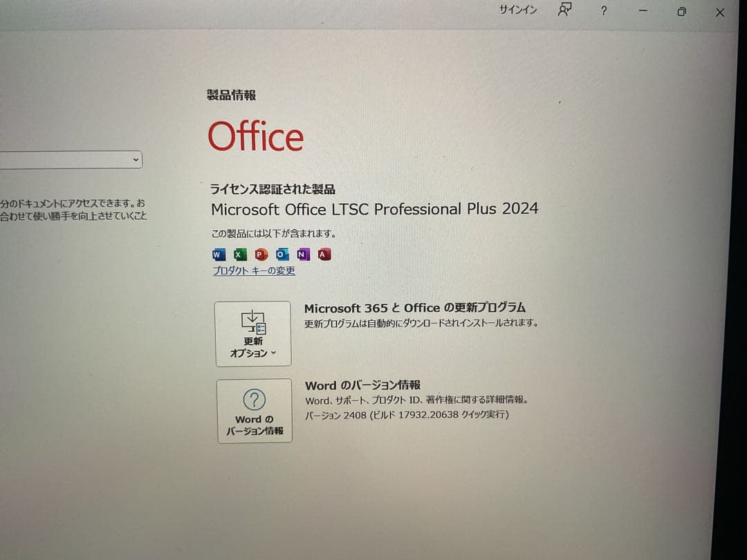Viewport: 747px width, 560px height.
Task: Click the restore window button
Action: [x=681, y=12]
